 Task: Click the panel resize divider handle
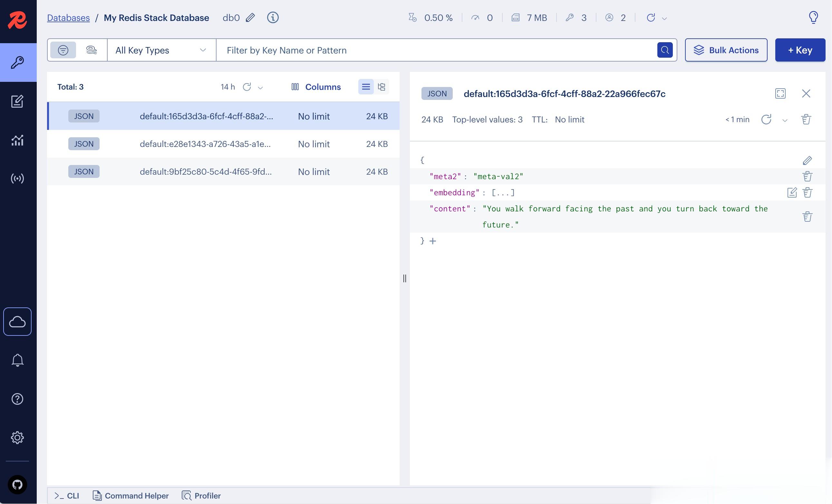[x=404, y=278]
